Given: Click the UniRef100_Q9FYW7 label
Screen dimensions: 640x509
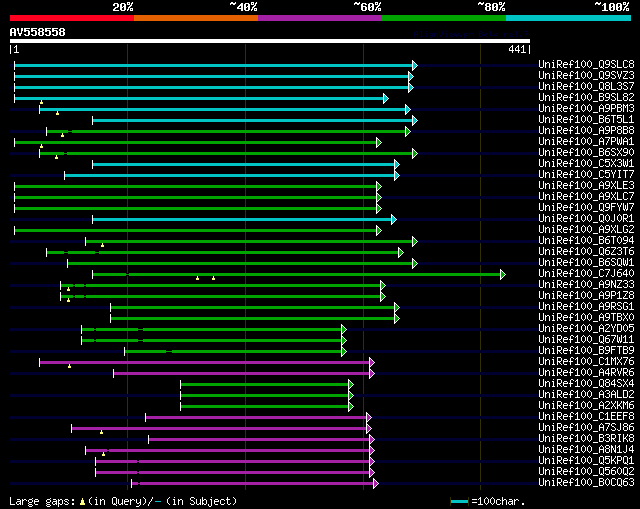Looking at the screenshot, I should pos(586,208).
